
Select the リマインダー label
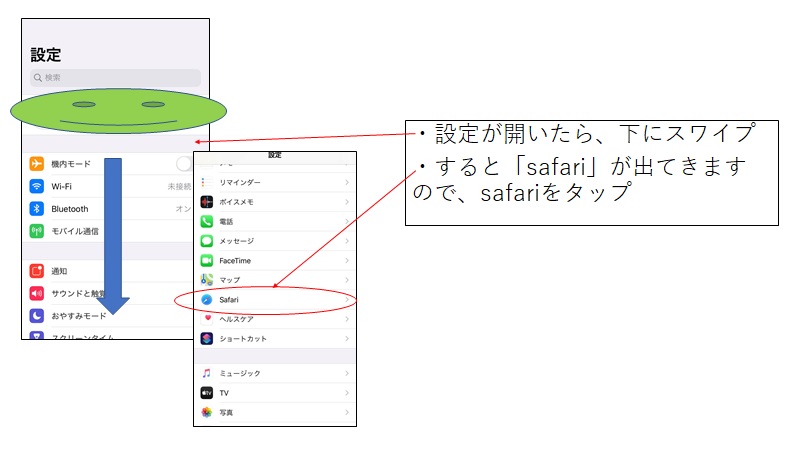pyautogui.click(x=240, y=182)
